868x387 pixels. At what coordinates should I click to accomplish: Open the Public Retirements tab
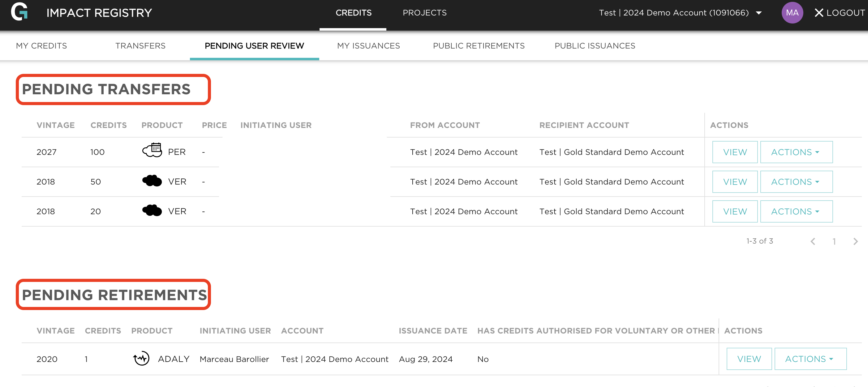tap(479, 46)
